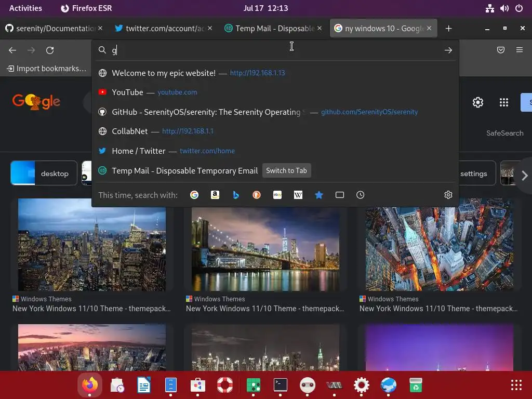Show all applications grid
This screenshot has height=399, width=532.
coord(516,385)
